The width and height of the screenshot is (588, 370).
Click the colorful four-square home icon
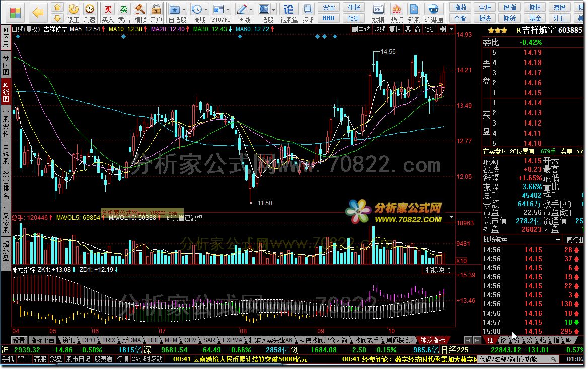pos(15,13)
